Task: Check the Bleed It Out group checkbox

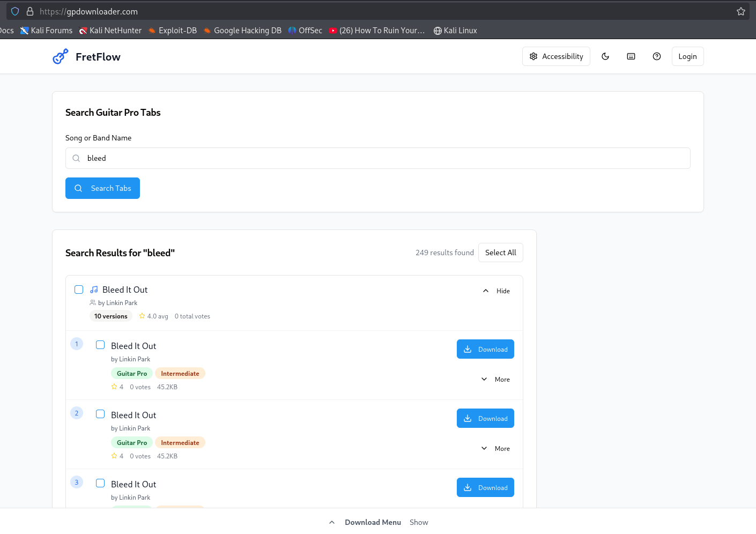Action: coord(79,290)
